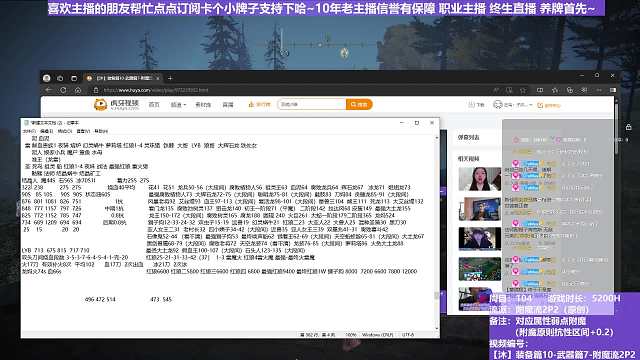This screenshot has width=640, height=360.
Task: Open the browser workspaces icon
Action: click(x=60, y=78)
